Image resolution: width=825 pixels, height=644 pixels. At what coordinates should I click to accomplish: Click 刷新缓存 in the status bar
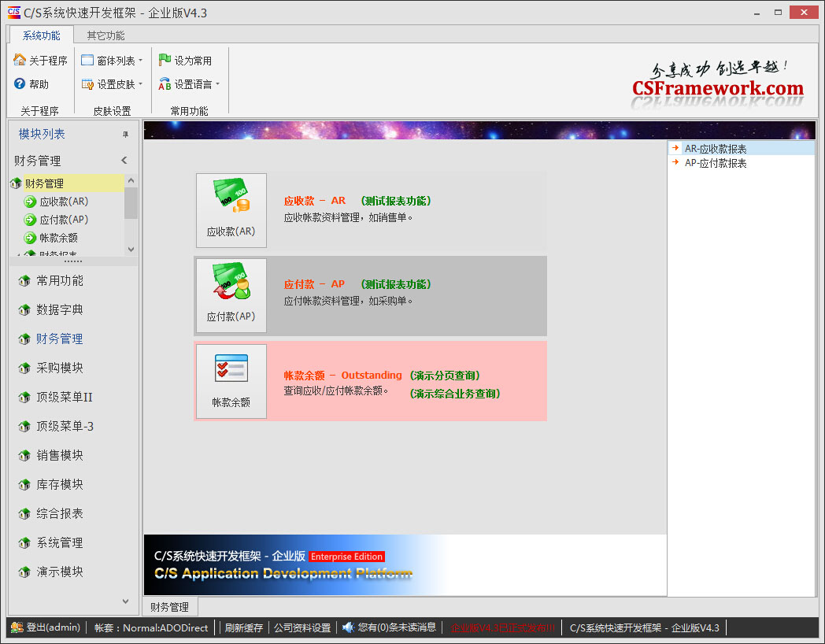243,627
